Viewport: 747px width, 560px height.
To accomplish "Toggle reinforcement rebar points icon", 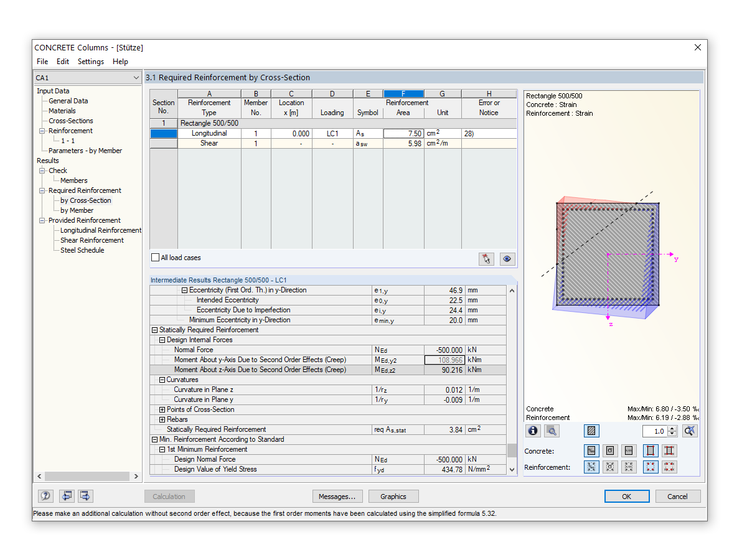I will pyautogui.click(x=651, y=467).
